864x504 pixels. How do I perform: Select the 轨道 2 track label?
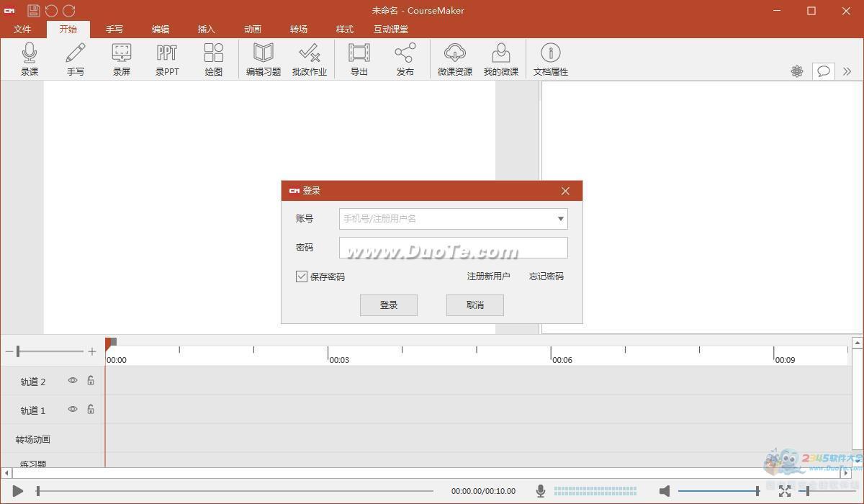[33, 382]
